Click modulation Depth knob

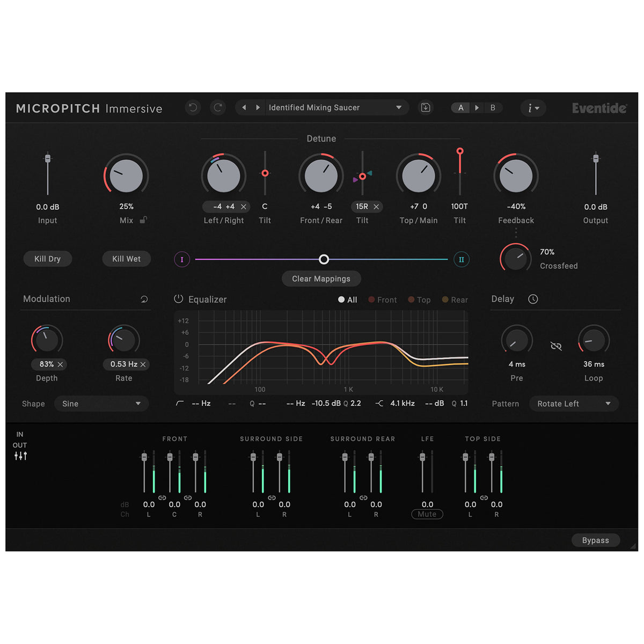tap(47, 340)
